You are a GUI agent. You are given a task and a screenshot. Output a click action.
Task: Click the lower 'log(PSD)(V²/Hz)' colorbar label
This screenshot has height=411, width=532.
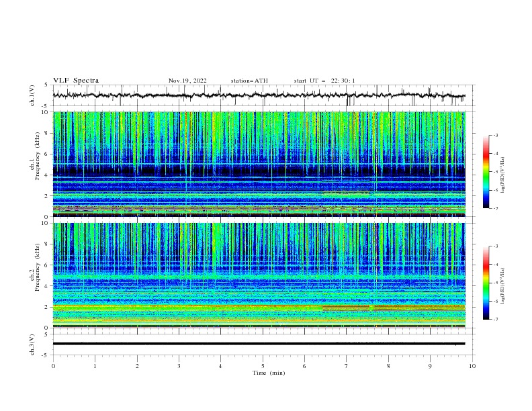[x=503, y=285]
